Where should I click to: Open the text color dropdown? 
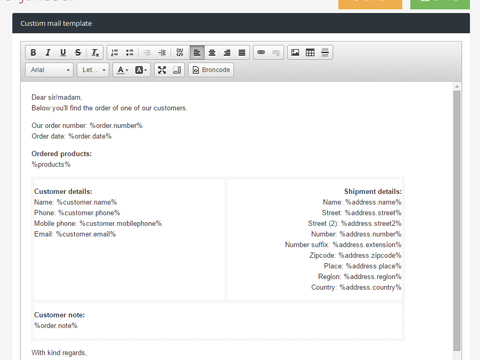coord(122,70)
